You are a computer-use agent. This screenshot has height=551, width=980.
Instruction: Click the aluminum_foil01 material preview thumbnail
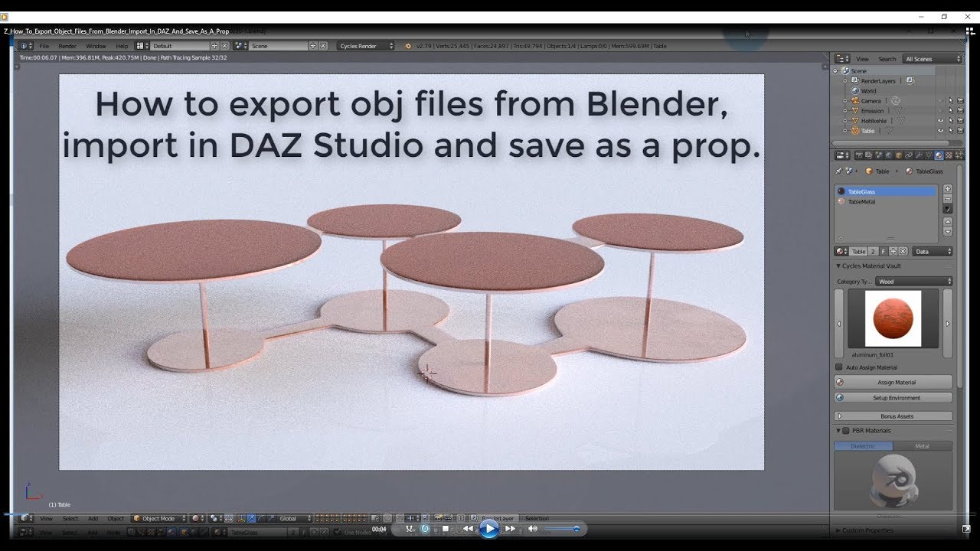[x=893, y=318]
